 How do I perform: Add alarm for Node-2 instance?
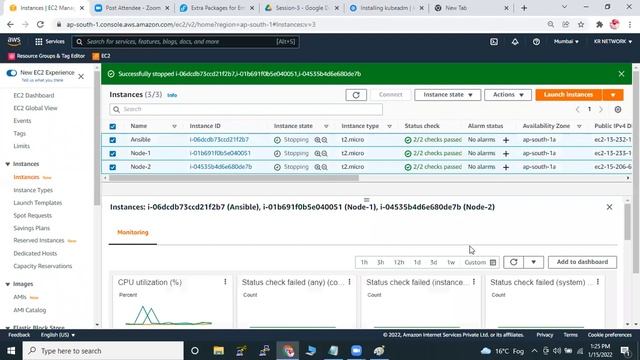506,167
